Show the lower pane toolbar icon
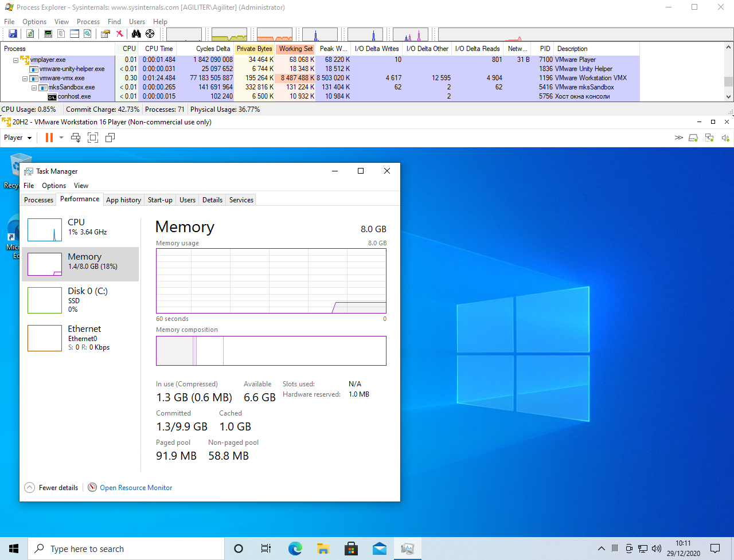Screen dimensions: 734x560 (x=75, y=34)
